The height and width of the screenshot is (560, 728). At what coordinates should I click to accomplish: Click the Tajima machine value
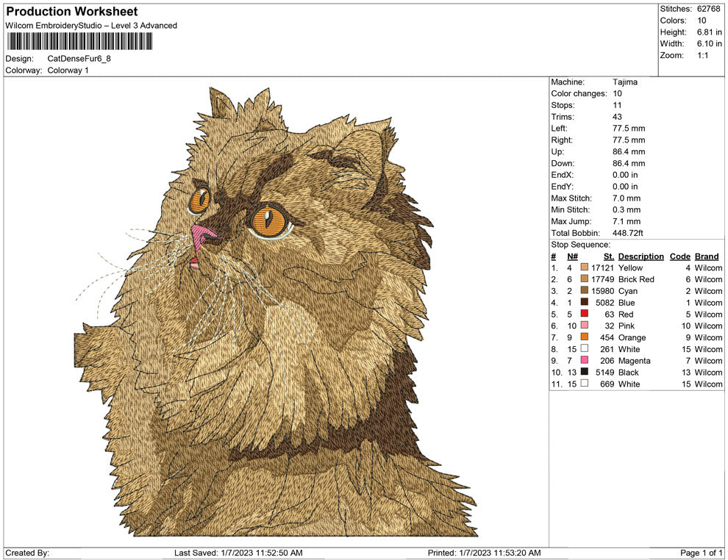point(625,82)
